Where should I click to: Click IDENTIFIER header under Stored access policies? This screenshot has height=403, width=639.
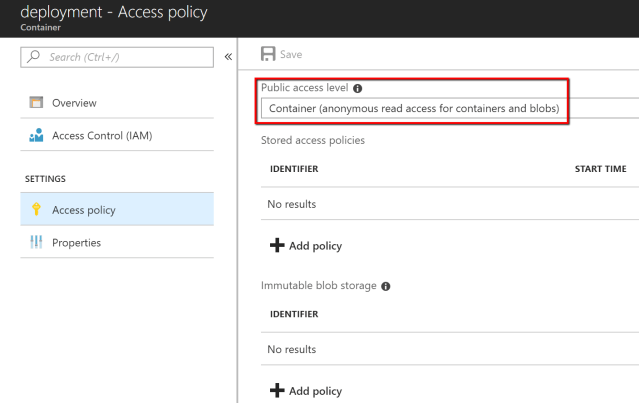294,169
